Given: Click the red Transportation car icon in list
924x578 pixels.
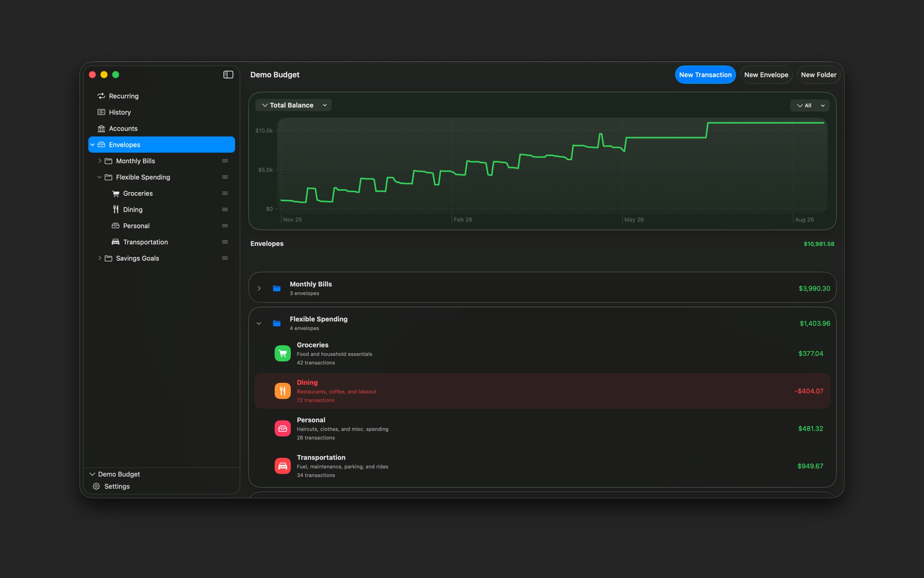Looking at the screenshot, I should point(283,466).
